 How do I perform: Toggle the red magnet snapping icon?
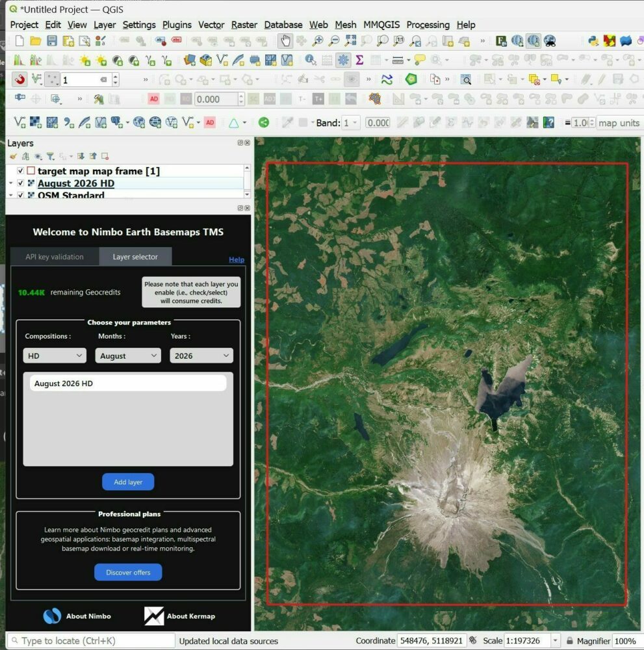[19, 79]
